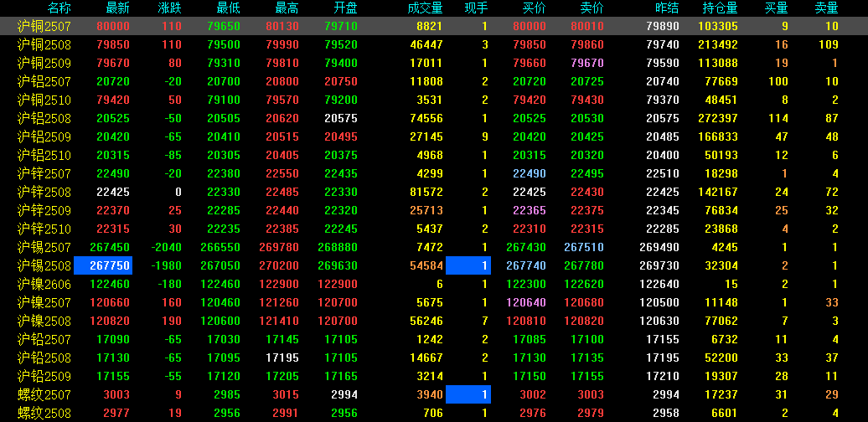This screenshot has height=422, width=868.
Task: Click the 最低 column header
Action: [x=228, y=8]
